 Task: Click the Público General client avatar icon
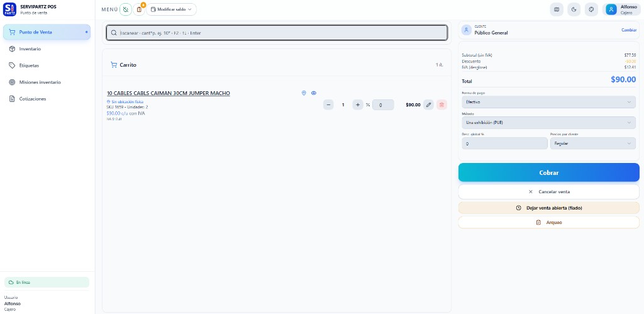tap(467, 30)
